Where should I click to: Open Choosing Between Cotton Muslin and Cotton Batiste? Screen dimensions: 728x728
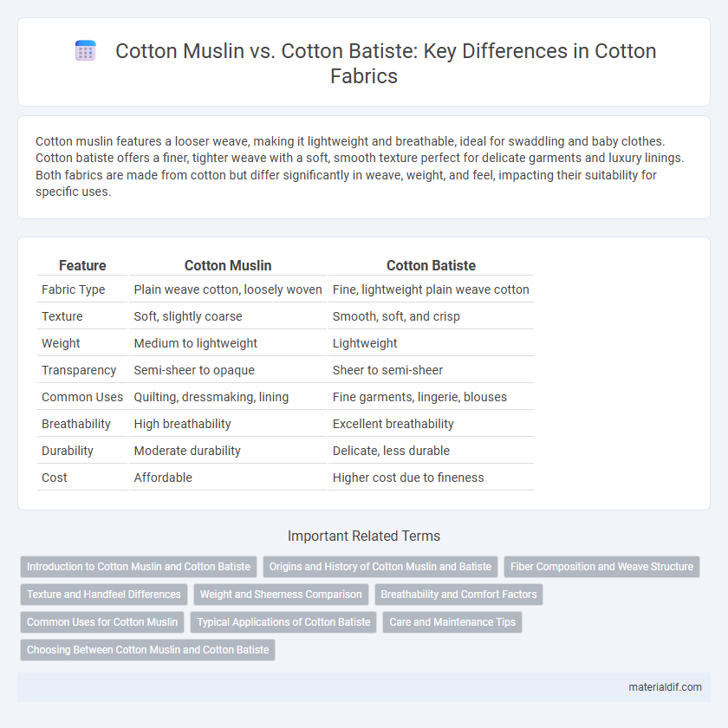click(x=147, y=650)
